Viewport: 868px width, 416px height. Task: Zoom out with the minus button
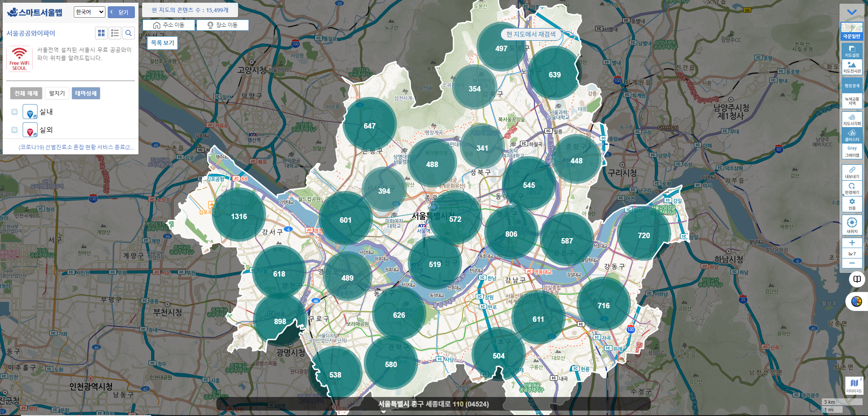tap(852, 263)
